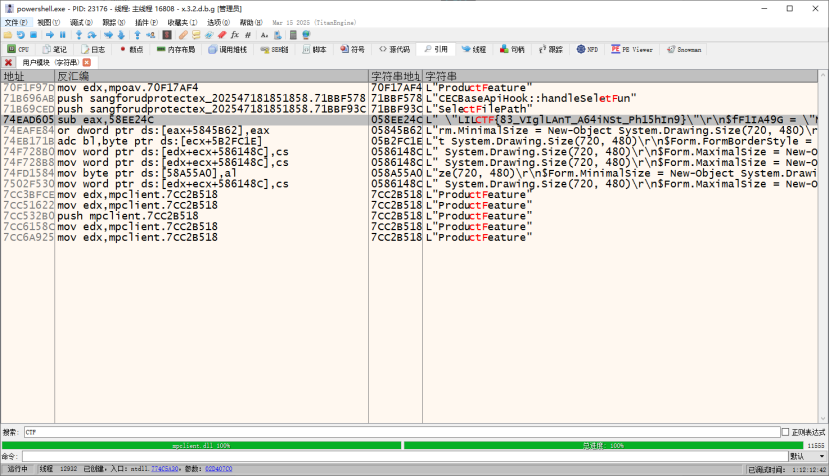Click the 搜索 search input field
The height and width of the screenshot is (476, 829).
[x=400, y=432]
